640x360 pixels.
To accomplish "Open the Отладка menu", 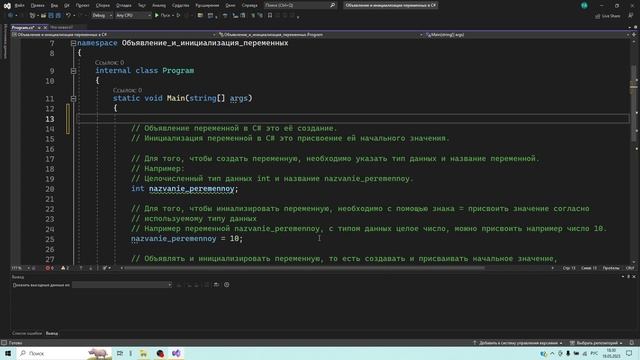I will click(x=124, y=5).
